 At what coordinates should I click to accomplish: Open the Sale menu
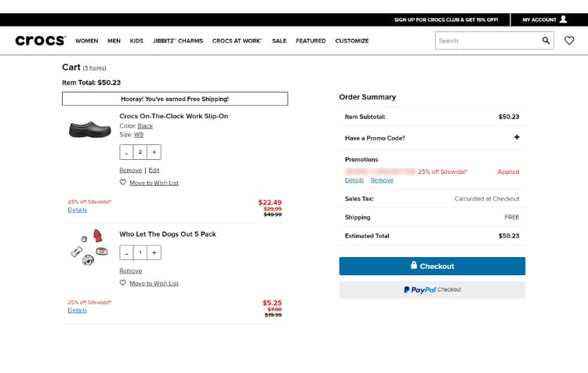(279, 41)
